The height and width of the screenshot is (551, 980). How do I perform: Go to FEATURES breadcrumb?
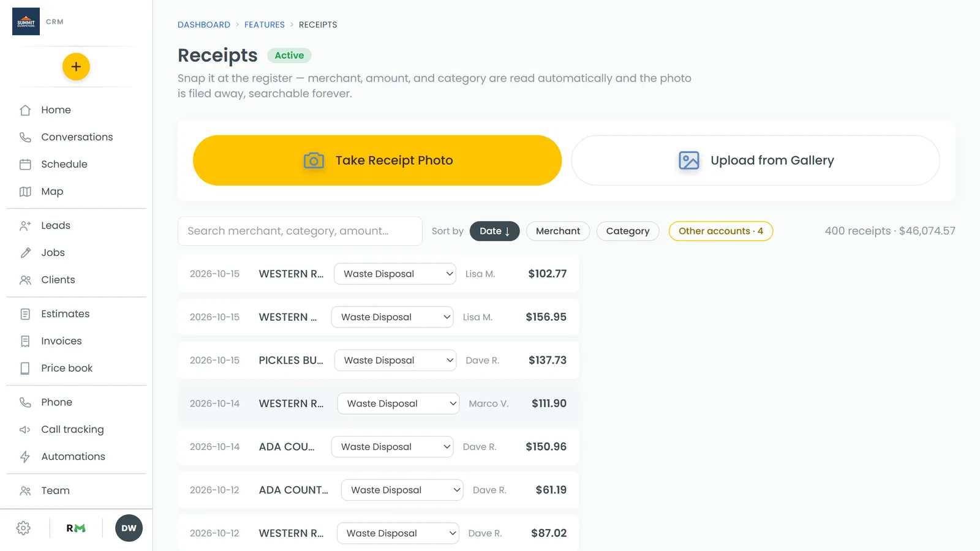coord(265,24)
